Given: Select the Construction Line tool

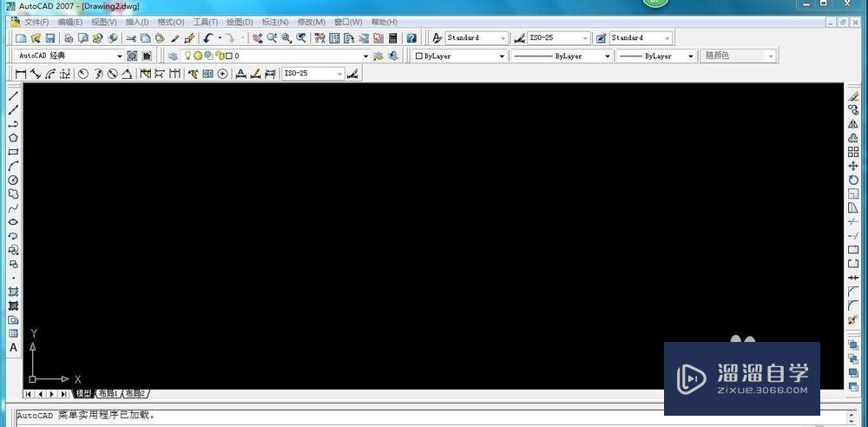Looking at the screenshot, I should tap(13, 110).
